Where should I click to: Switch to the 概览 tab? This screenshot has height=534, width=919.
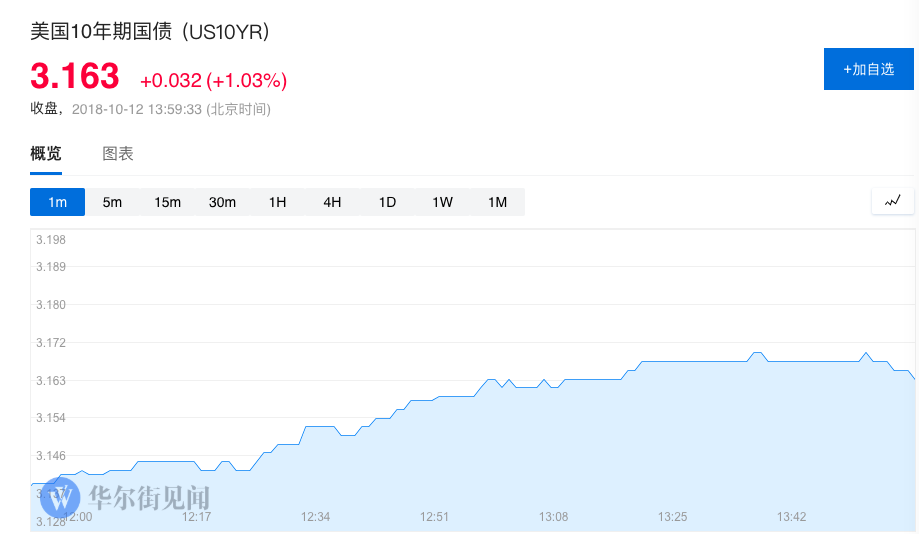46,154
